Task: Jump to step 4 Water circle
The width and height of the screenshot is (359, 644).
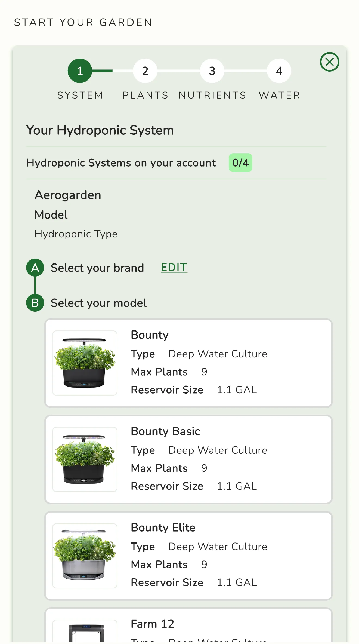Action: 279,71
